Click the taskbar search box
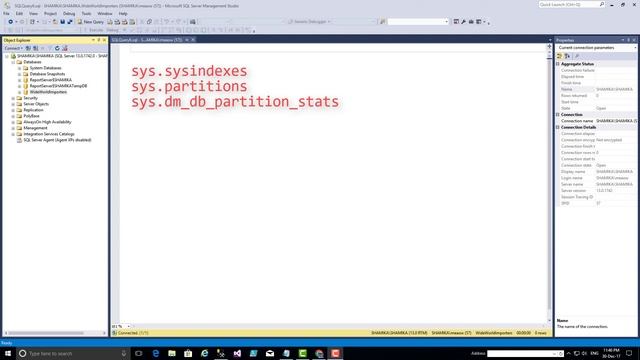 point(73,353)
